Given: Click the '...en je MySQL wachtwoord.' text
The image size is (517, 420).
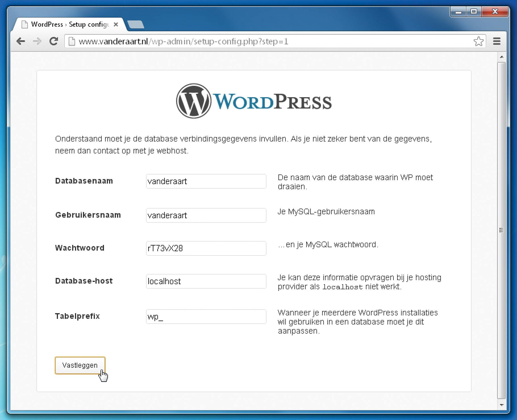Looking at the screenshot, I should pos(328,245).
